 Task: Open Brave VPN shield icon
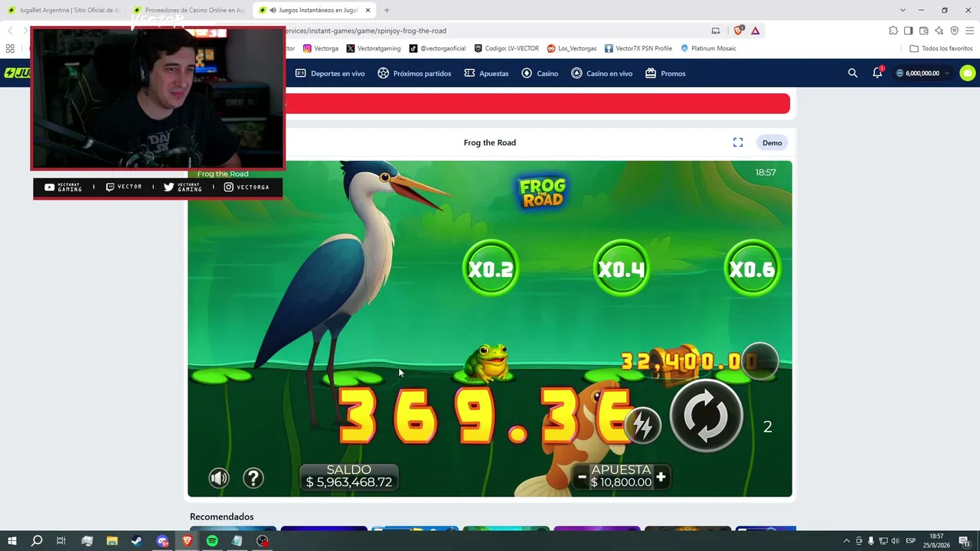tap(954, 31)
